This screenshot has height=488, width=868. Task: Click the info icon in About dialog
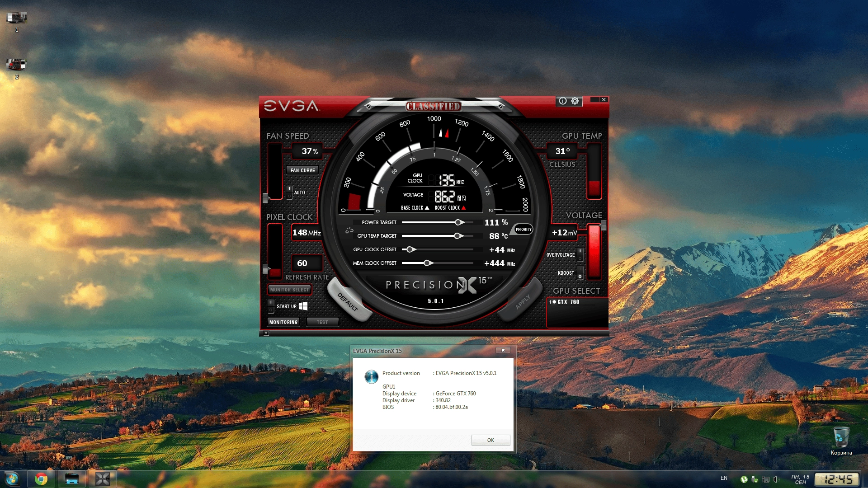pos(371,376)
